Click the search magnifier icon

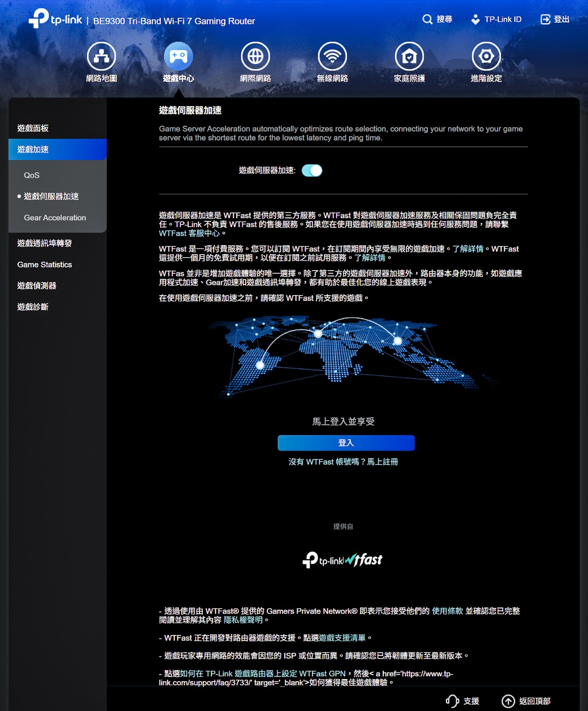click(x=427, y=19)
